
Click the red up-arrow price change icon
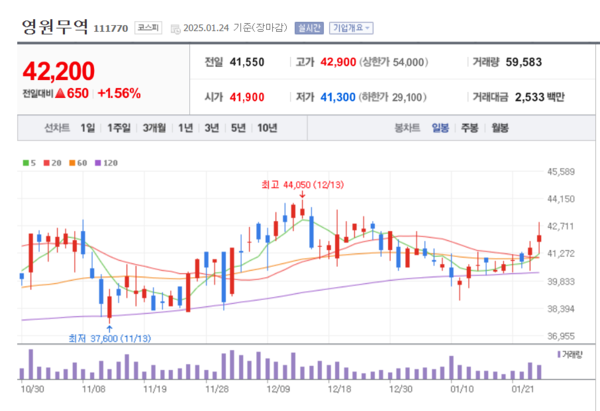click(60, 93)
